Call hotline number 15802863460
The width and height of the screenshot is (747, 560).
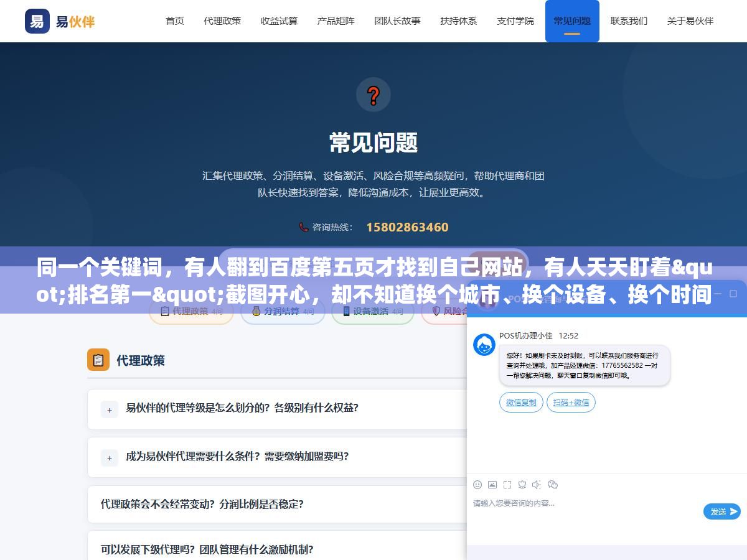pyautogui.click(x=407, y=227)
